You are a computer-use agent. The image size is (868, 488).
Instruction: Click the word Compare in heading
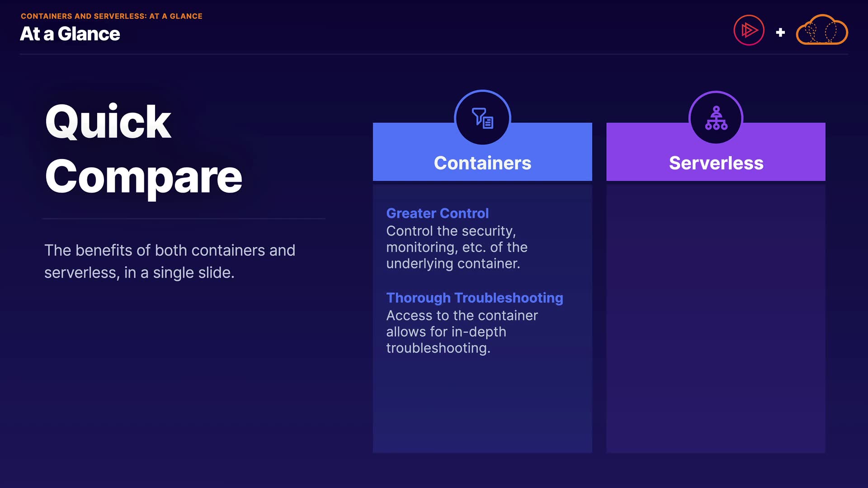(143, 177)
